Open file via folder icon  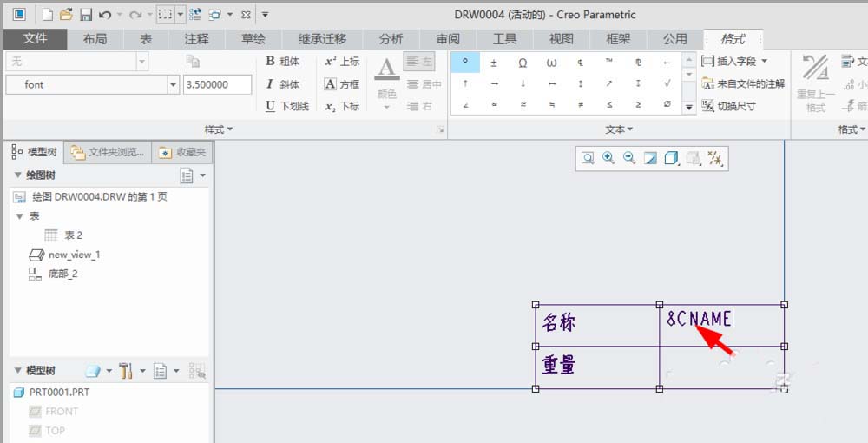(x=67, y=15)
